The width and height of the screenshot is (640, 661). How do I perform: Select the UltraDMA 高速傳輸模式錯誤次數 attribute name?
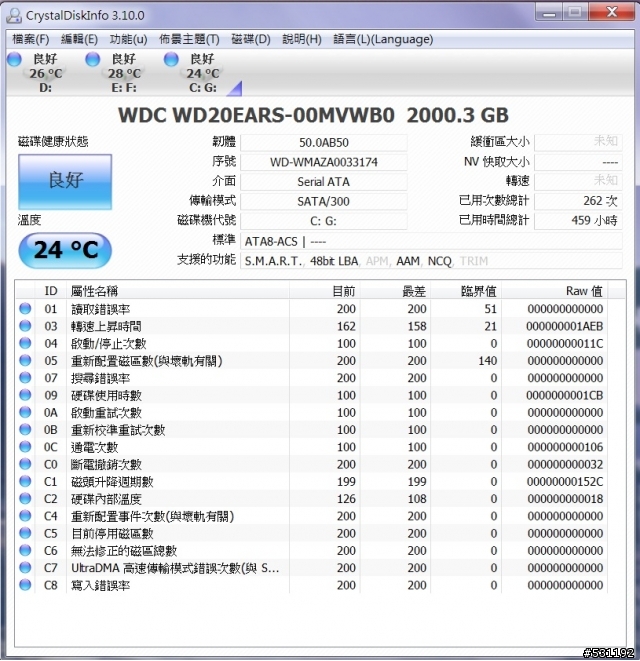coord(175,569)
